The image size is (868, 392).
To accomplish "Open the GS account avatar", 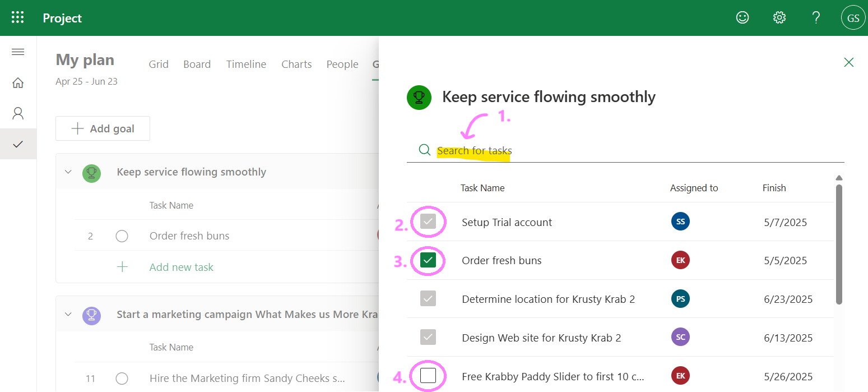I will click(853, 18).
